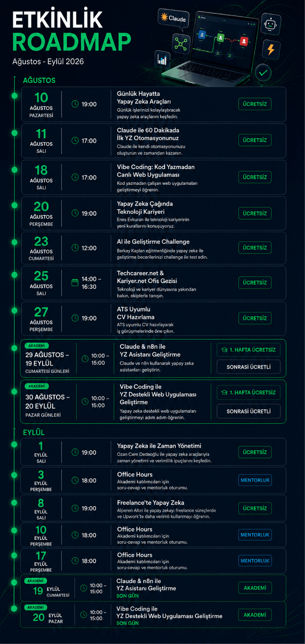Click SONRASI ÜCRETLİ under Claude & n8n course

248,367
